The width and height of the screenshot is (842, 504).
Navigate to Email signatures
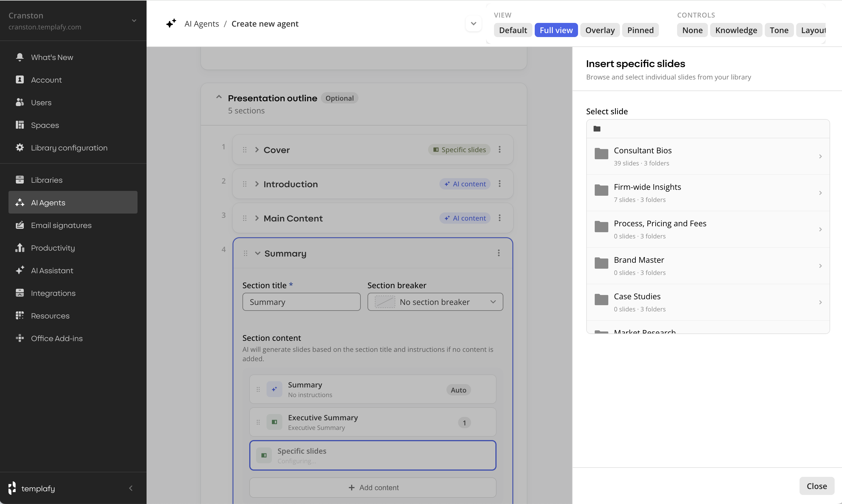(x=73, y=225)
